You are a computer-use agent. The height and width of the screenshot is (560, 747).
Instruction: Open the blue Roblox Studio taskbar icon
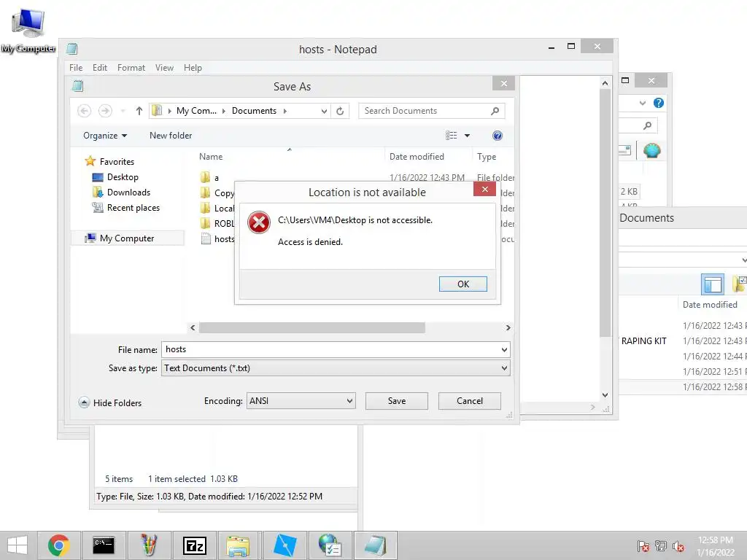point(285,545)
